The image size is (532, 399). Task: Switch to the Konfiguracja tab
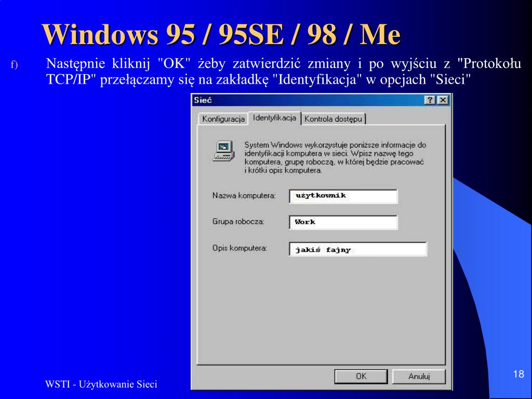[223, 119]
